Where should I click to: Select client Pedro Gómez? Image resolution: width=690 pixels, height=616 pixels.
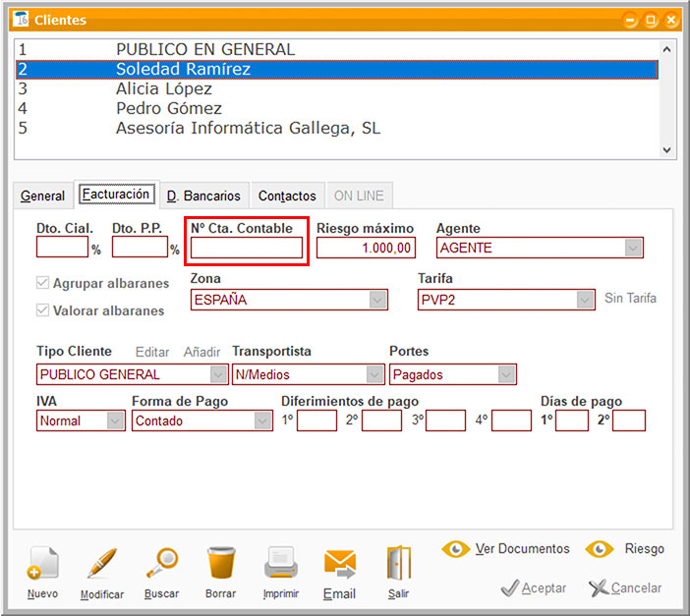click(x=336, y=108)
